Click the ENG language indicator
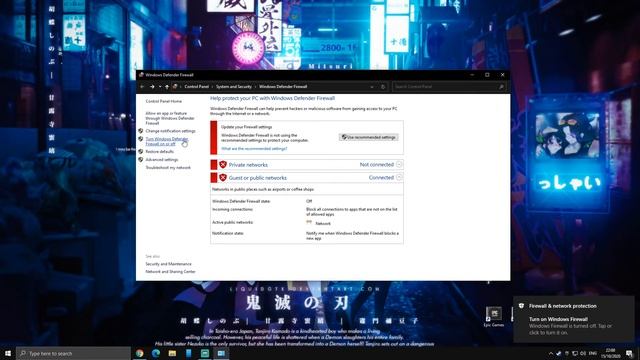This screenshot has height=360, width=640. [x=593, y=353]
